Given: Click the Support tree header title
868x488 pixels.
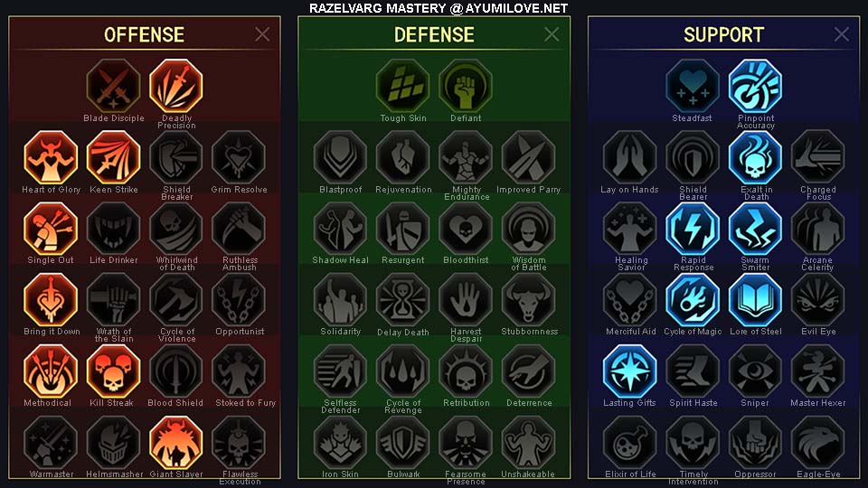Looking at the screenshot, I should tap(723, 35).
